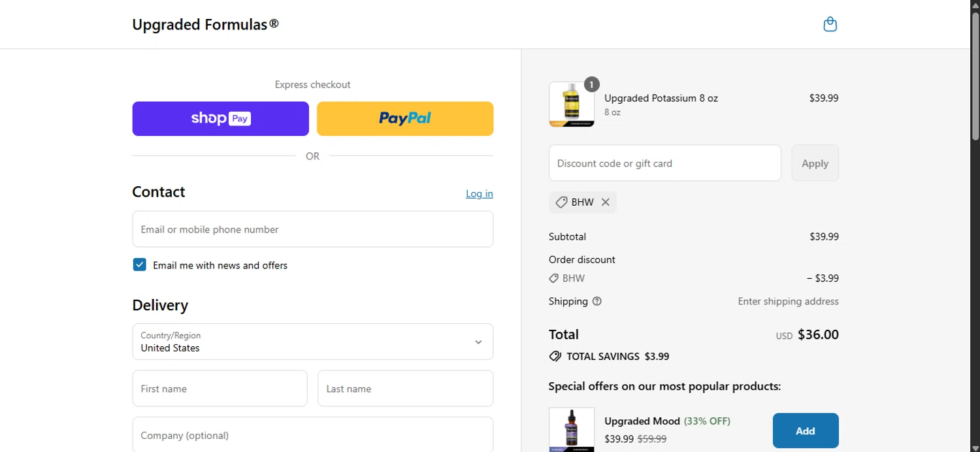The height and width of the screenshot is (452, 980).
Task: Click the Upgraded Formulas store title
Action: pos(205,24)
